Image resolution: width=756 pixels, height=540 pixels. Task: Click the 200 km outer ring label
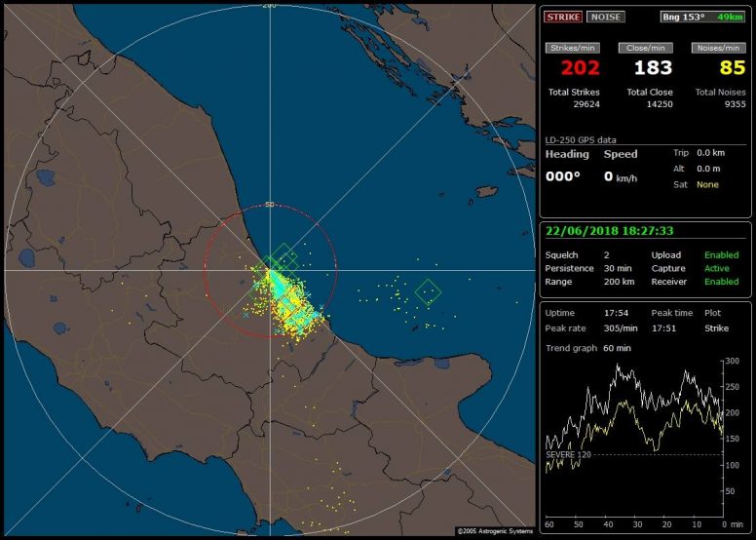tap(270, 6)
